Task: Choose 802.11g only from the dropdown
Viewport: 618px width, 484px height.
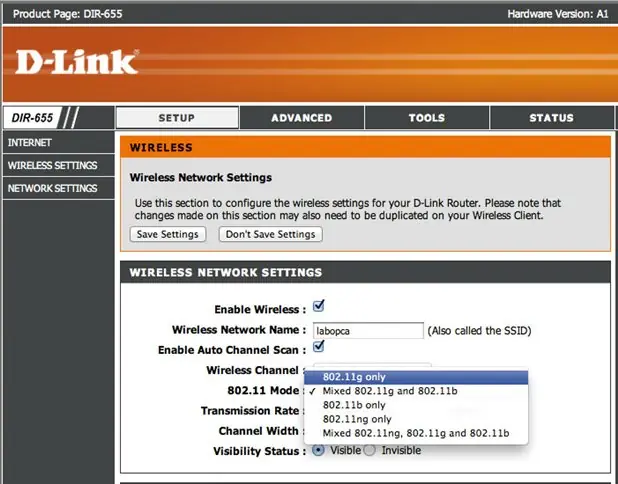Action: tap(416, 377)
